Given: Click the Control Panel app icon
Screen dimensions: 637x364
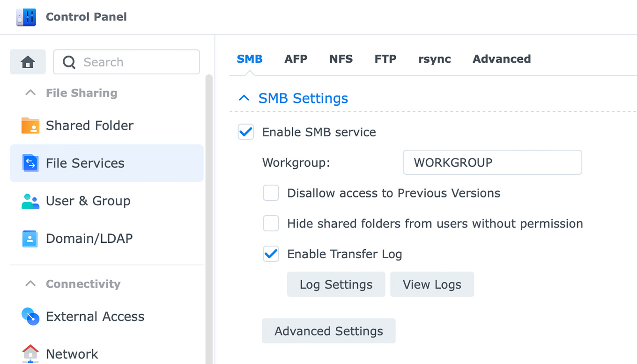Looking at the screenshot, I should coord(26,17).
